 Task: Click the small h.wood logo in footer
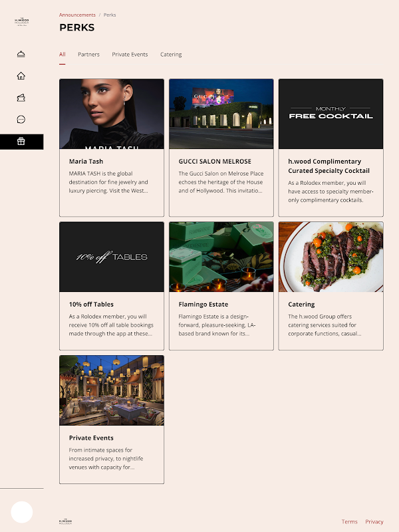point(65,521)
